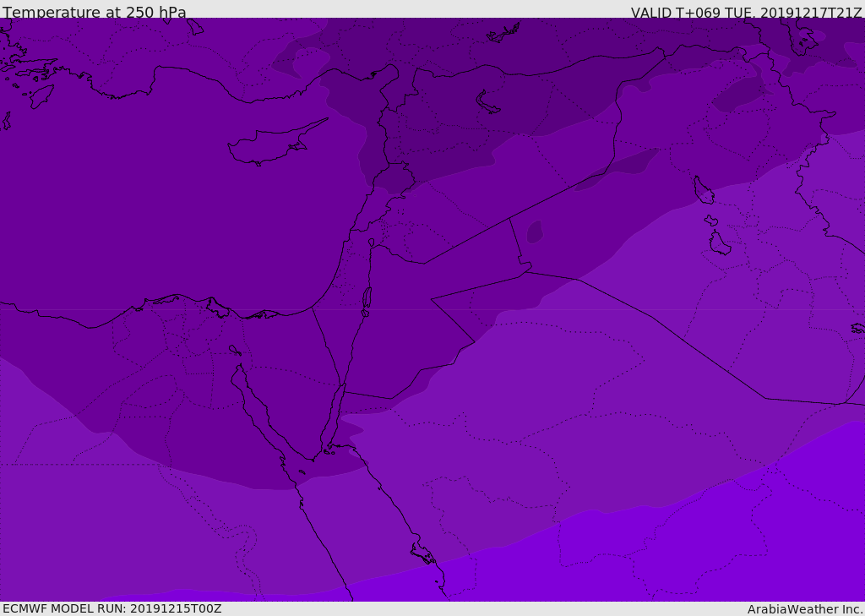The height and width of the screenshot is (616, 865).
Task: Click the 'ECMWF MODEL RUN: 20191215T00Z' text
Action: [x=112, y=608]
